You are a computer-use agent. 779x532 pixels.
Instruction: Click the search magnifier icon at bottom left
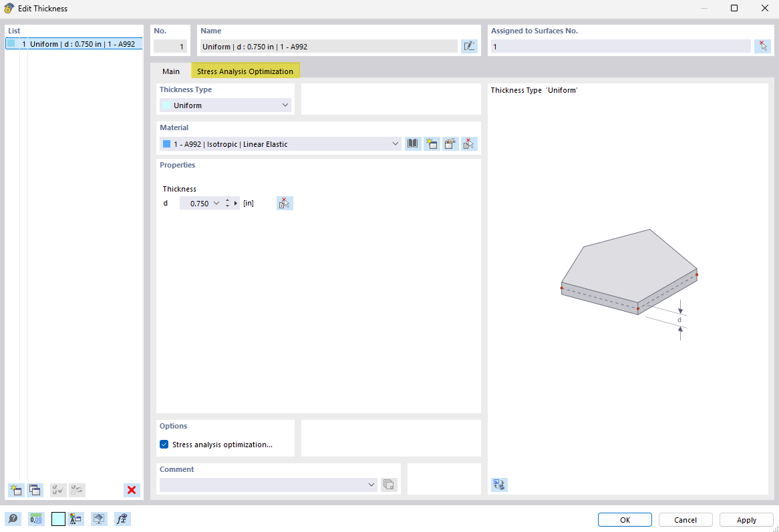click(13, 519)
